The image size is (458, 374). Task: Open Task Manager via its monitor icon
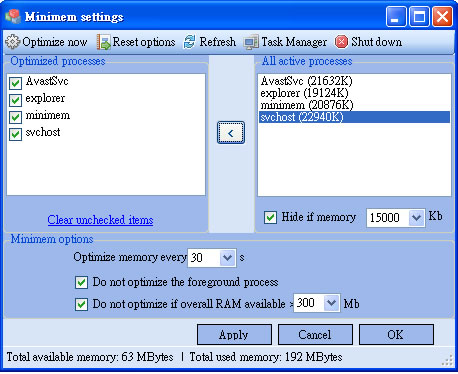[251, 42]
